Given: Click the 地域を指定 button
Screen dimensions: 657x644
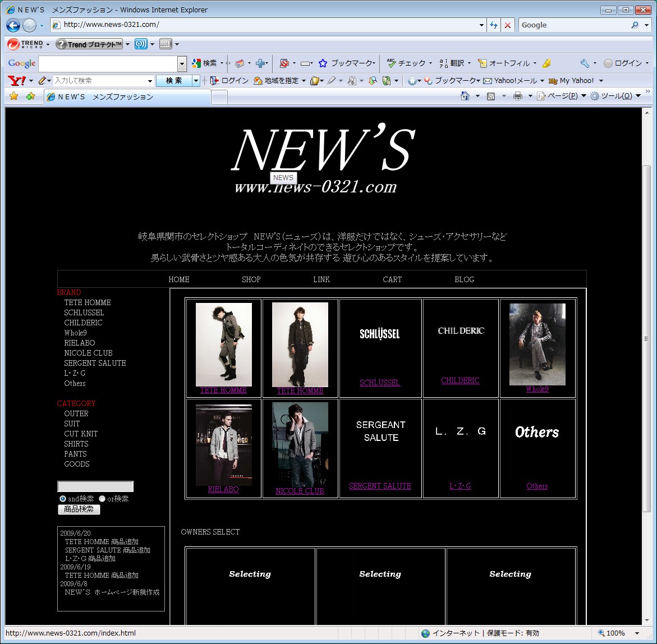Looking at the screenshot, I should pyautogui.click(x=276, y=80).
